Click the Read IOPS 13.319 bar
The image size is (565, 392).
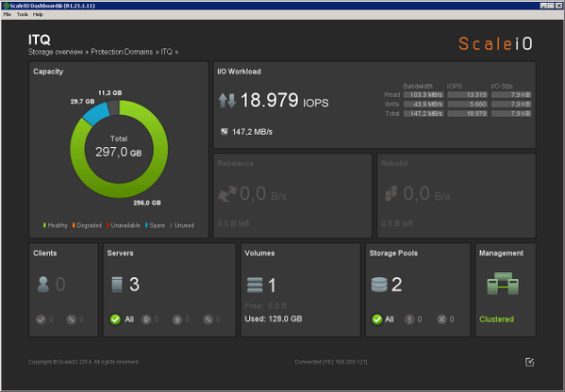[x=467, y=94]
